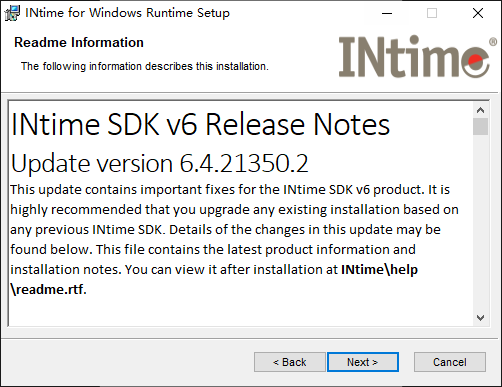
Task: Click the empty scrollbar track below the thumb
Action: pos(480,222)
